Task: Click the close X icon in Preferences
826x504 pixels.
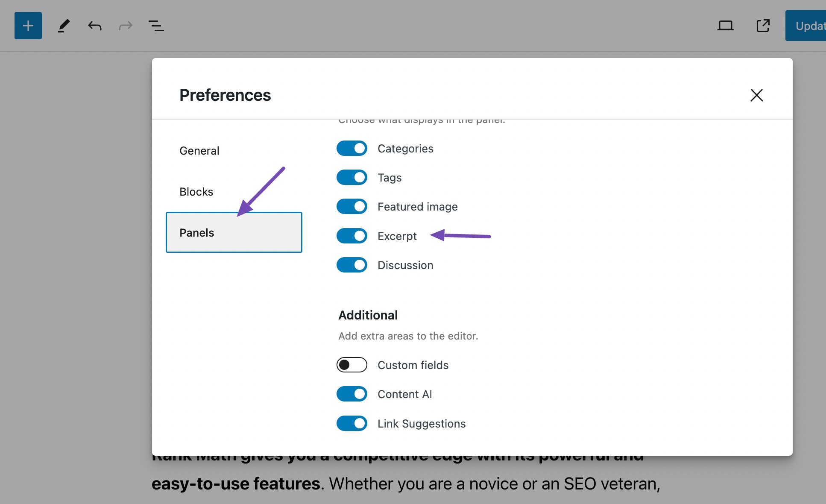Action: [756, 95]
